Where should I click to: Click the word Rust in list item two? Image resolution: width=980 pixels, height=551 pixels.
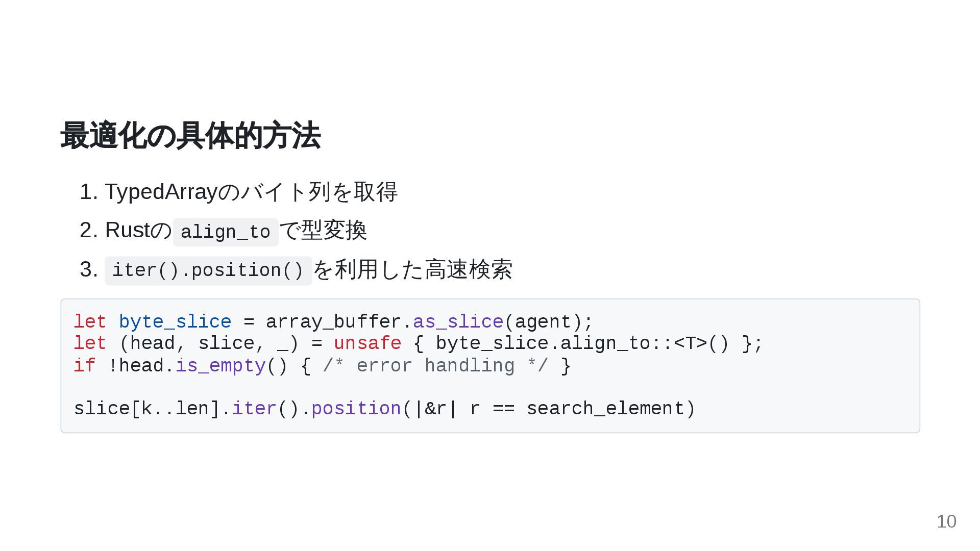coord(127,230)
